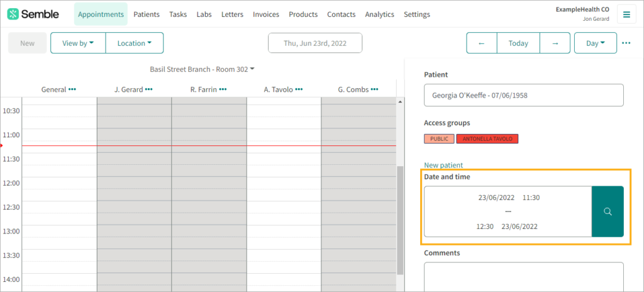Open A. Tavolo column options dots
The height and width of the screenshot is (292, 644).
(x=299, y=89)
